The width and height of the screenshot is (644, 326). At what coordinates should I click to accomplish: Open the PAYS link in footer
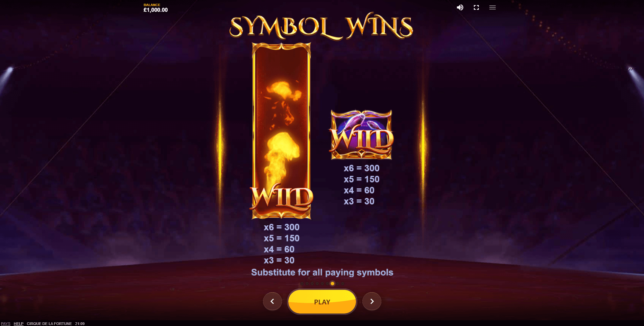(x=6, y=324)
